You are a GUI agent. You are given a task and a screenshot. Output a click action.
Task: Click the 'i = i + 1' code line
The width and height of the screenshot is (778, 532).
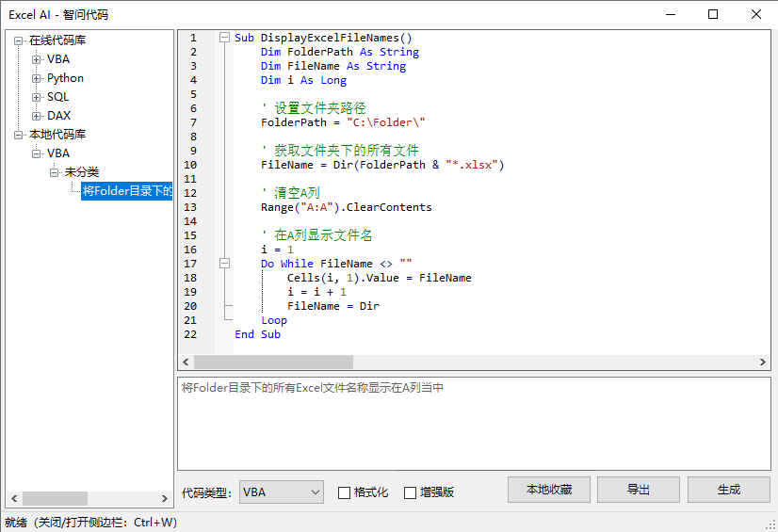point(316,292)
